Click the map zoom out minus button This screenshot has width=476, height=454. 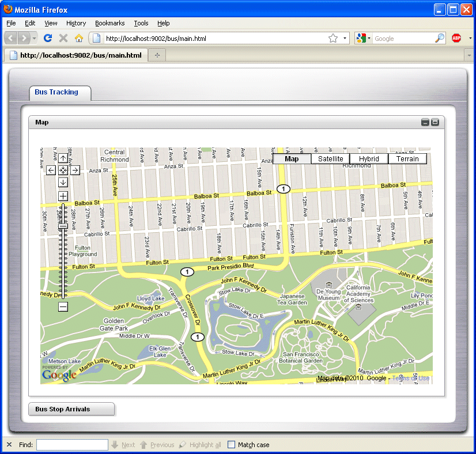[x=63, y=307]
